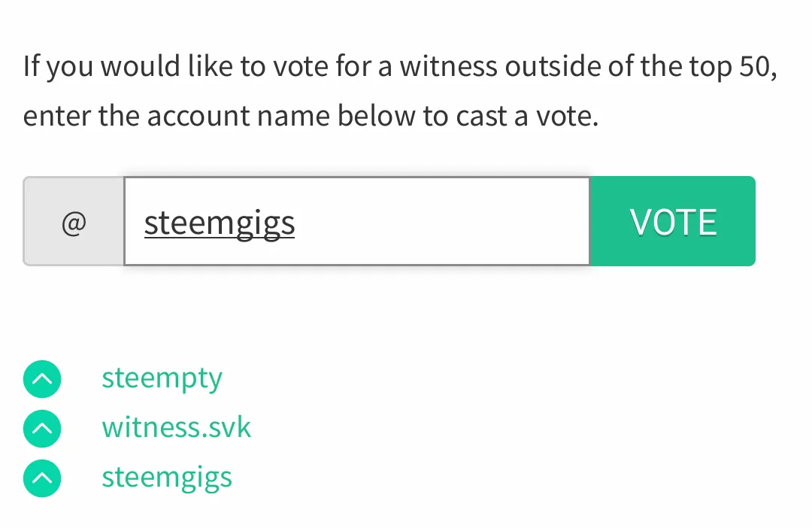The width and height of the screenshot is (812, 528).
Task: Cast vote for steemgigs with VOTE
Action: click(x=673, y=221)
